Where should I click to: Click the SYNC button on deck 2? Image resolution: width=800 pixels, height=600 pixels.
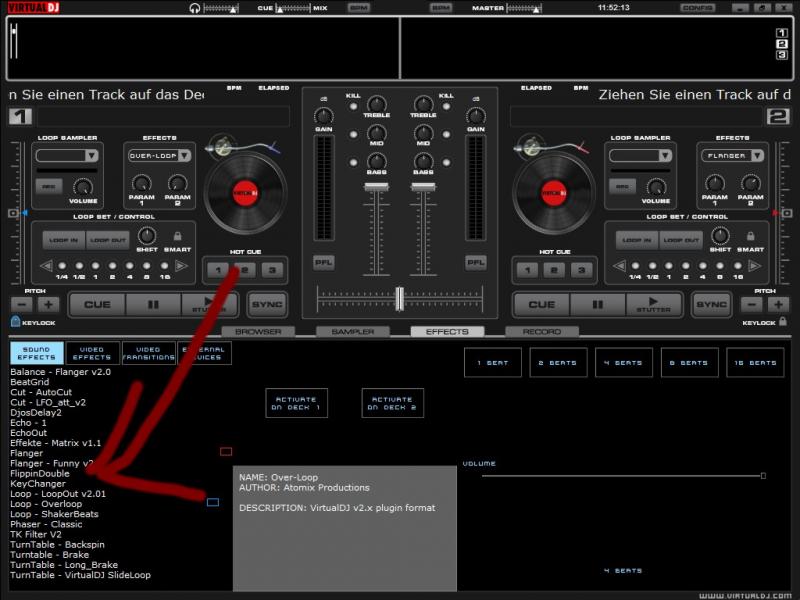pyautogui.click(x=711, y=305)
